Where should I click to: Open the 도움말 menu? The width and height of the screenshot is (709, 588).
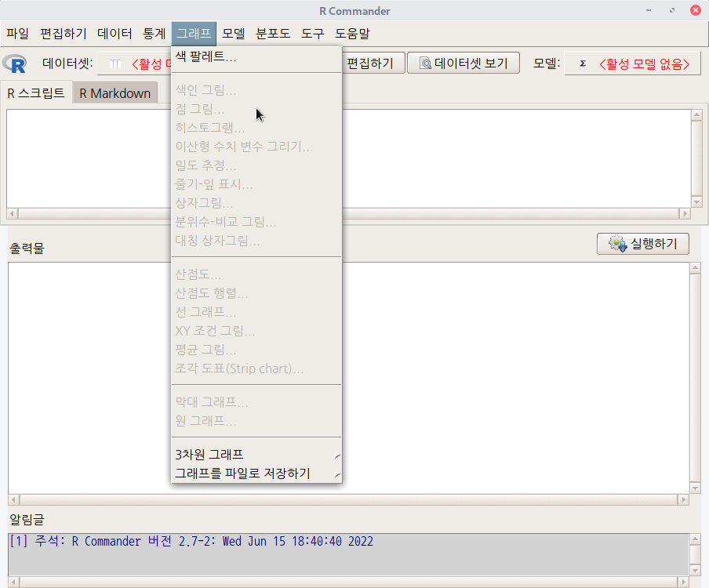[x=352, y=34]
